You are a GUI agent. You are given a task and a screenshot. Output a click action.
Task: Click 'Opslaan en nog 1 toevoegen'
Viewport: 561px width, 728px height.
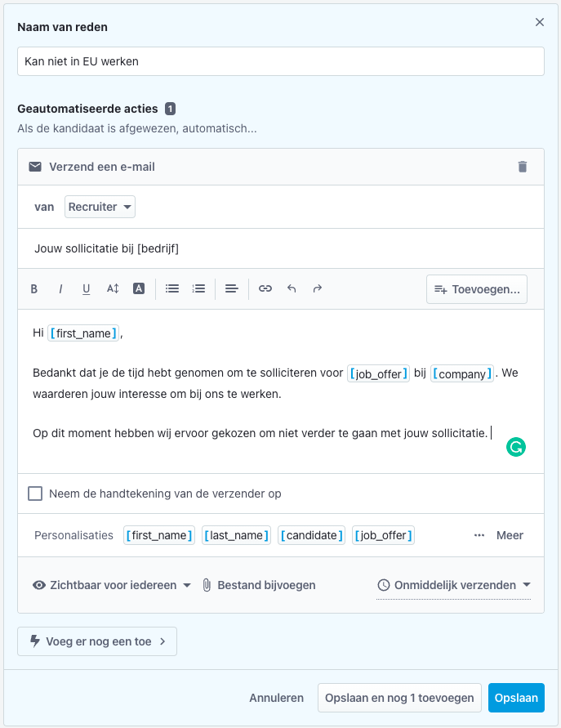pyautogui.click(x=399, y=698)
